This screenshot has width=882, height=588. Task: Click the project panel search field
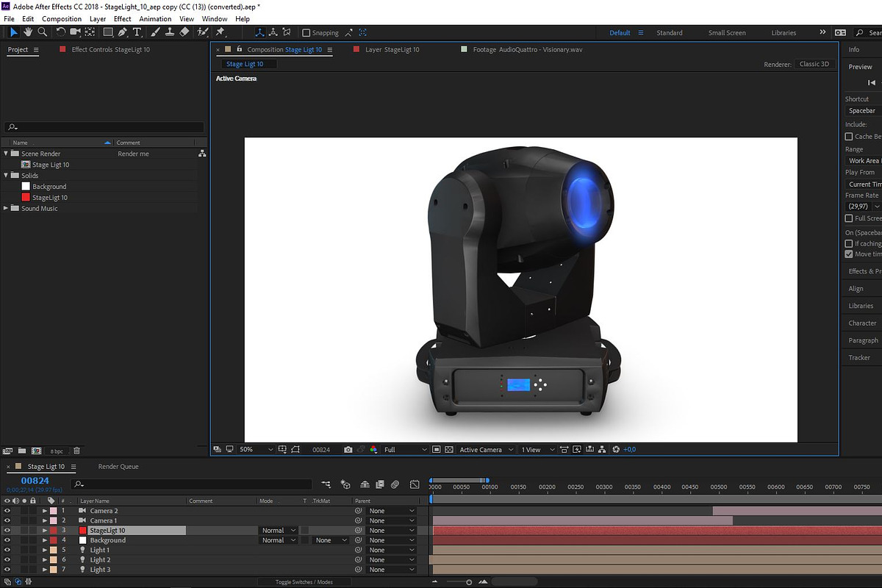pyautogui.click(x=104, y=127)
